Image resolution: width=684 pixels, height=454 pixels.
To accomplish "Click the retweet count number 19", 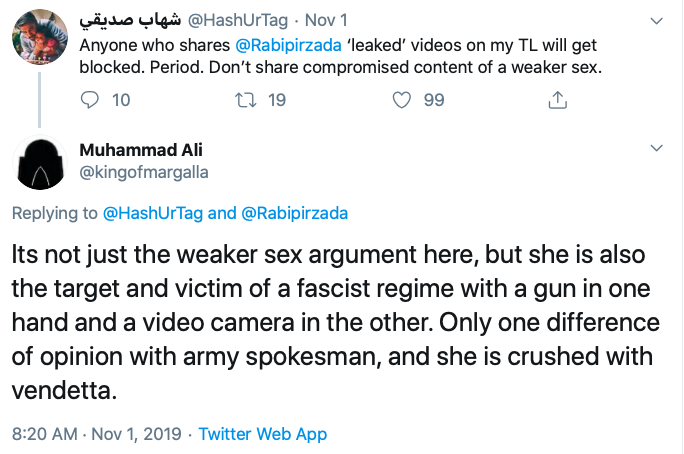I will pos(277,100).
